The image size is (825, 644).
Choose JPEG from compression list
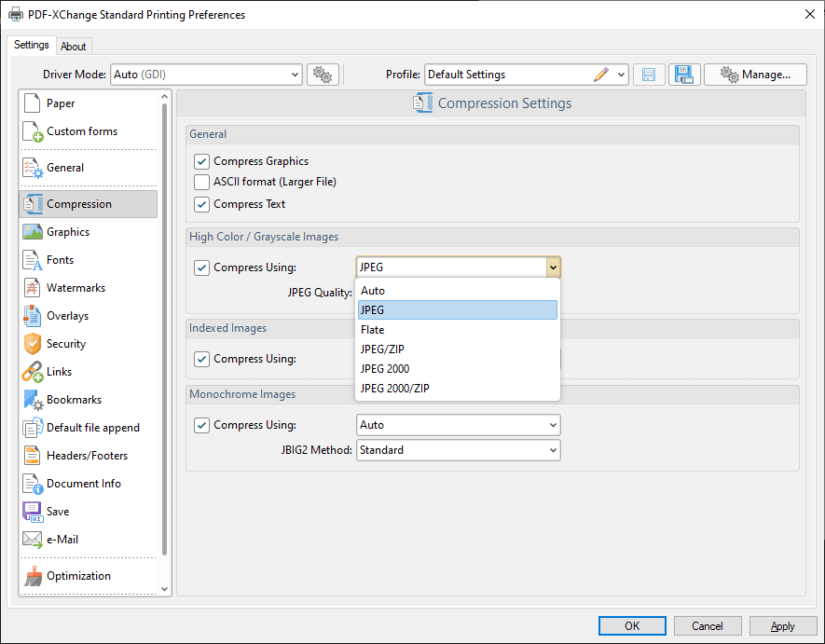(457, 310)
